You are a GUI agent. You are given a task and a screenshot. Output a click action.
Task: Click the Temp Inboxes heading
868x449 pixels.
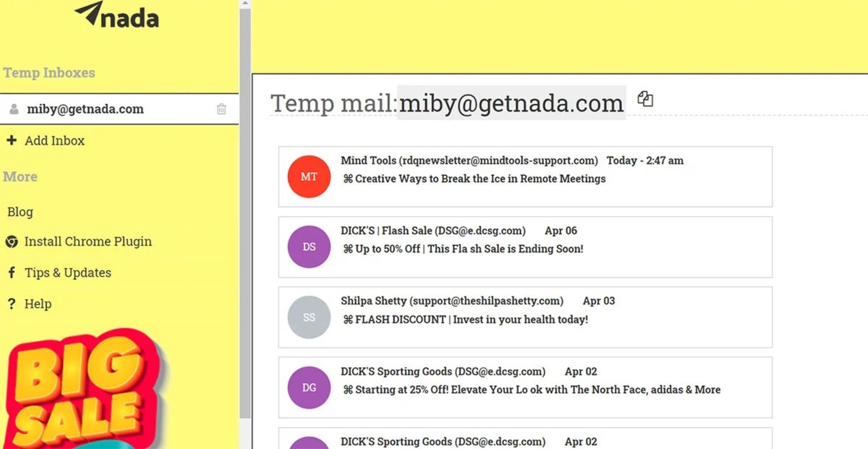[49, 73]
